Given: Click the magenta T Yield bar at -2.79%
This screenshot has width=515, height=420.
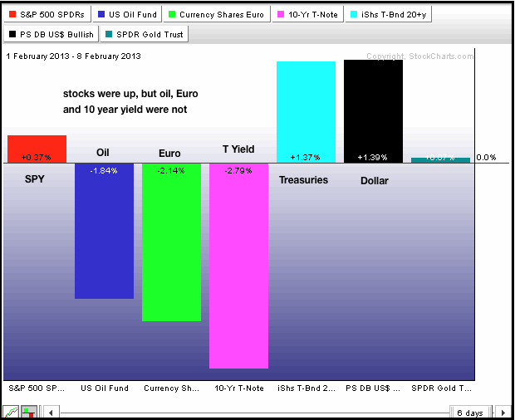Looking at the screenshot, I should click(238, 266).
